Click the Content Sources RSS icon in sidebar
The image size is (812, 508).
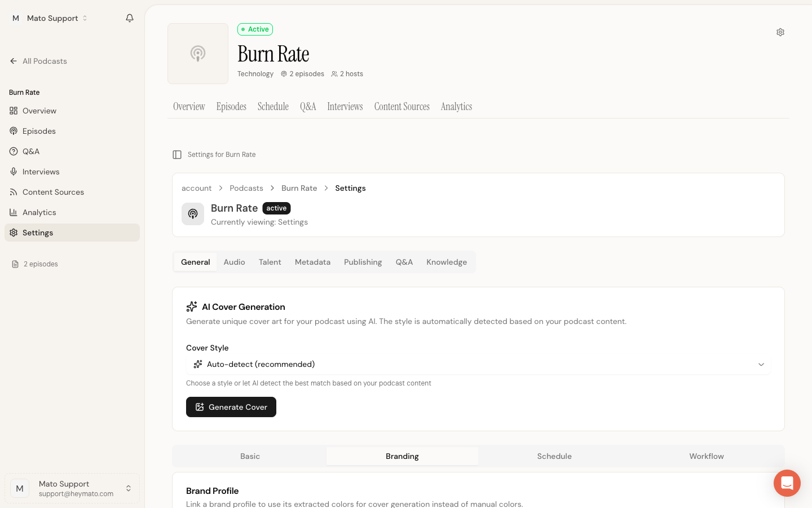pyautogui.click(x=14, y=192)
